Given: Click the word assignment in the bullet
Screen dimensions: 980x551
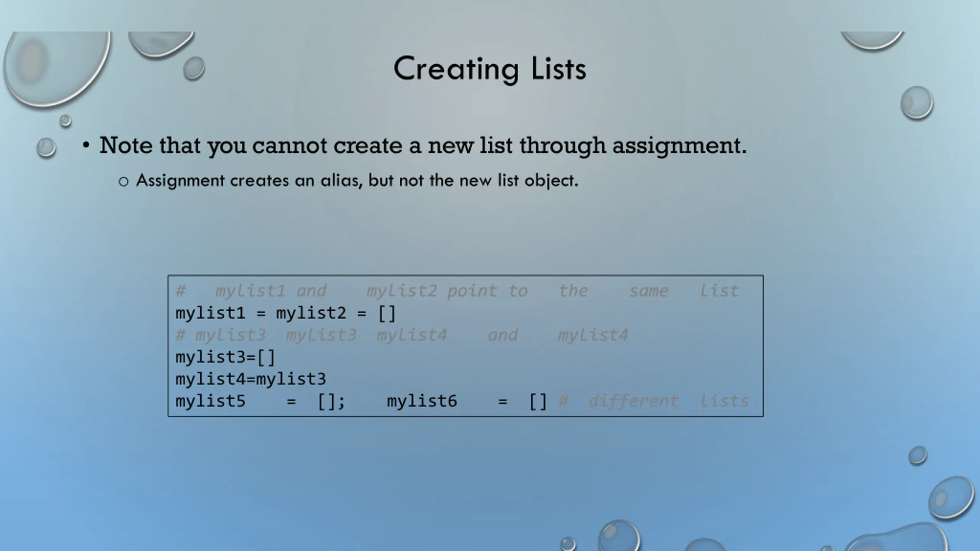Looking at the screenshot, I should click(x=679, y=146).
